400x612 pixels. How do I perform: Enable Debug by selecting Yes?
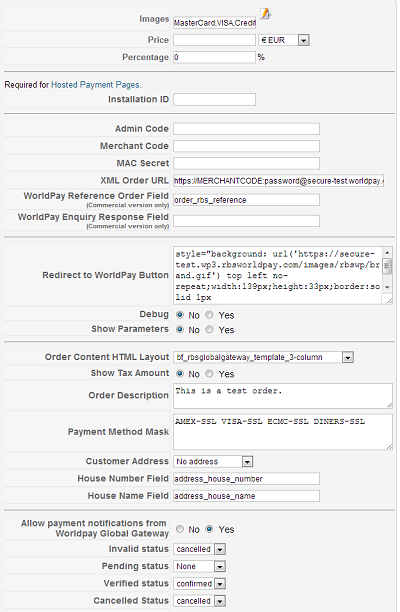tap(209, 315)
